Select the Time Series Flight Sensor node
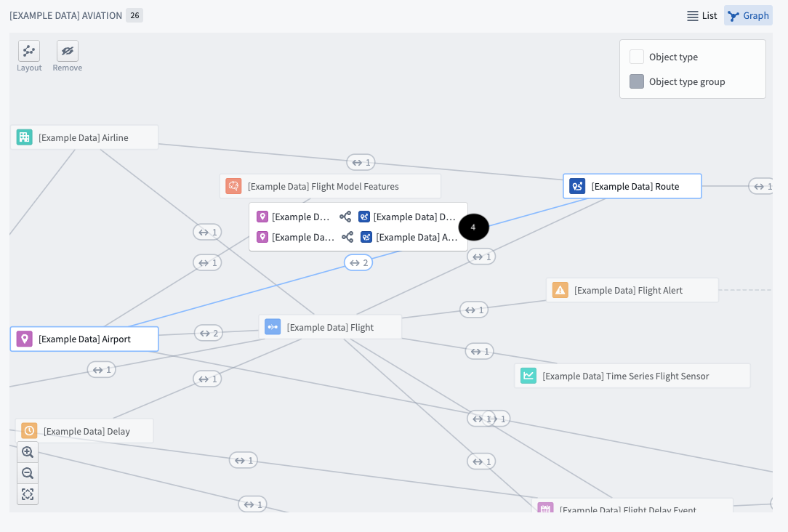 [632, 376]
